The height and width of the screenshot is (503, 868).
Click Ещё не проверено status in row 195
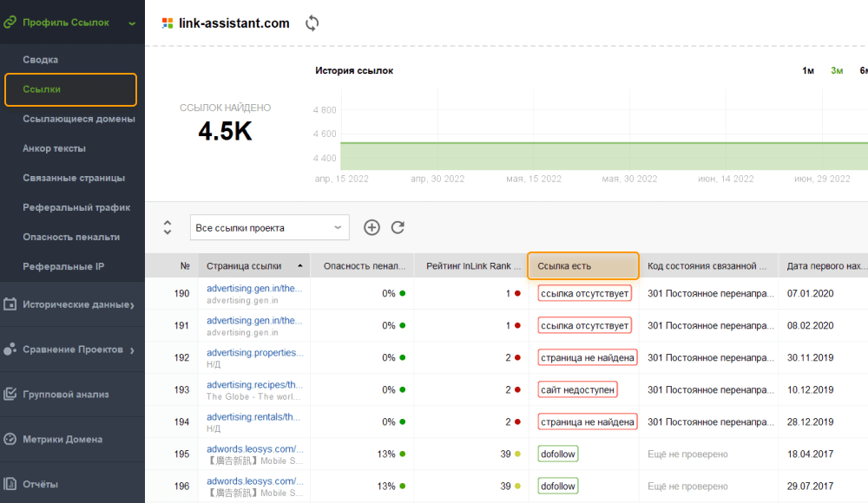point(687,454)
